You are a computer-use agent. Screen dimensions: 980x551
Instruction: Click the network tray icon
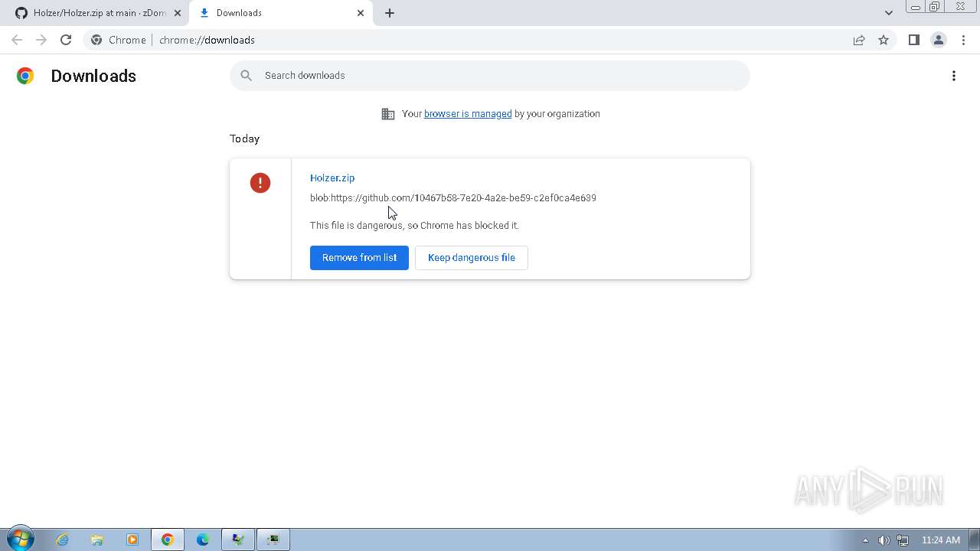(903, 540)
